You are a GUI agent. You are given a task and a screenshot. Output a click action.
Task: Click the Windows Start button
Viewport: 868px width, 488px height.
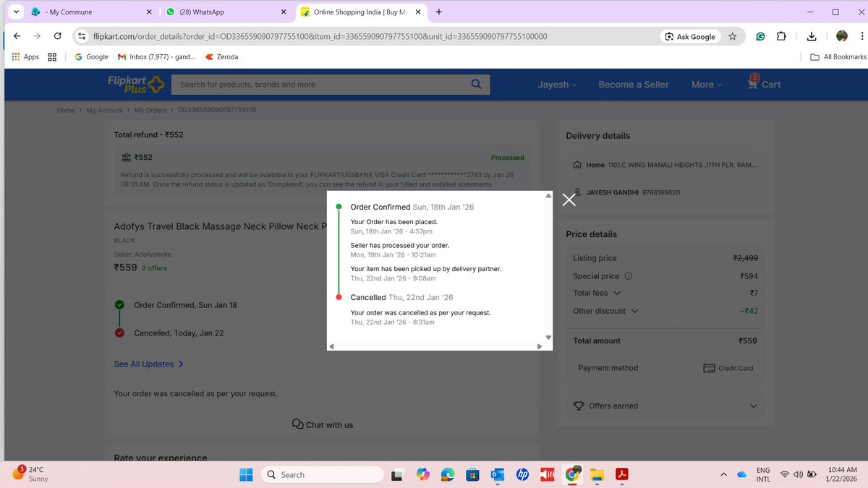[x=246, y=474]
